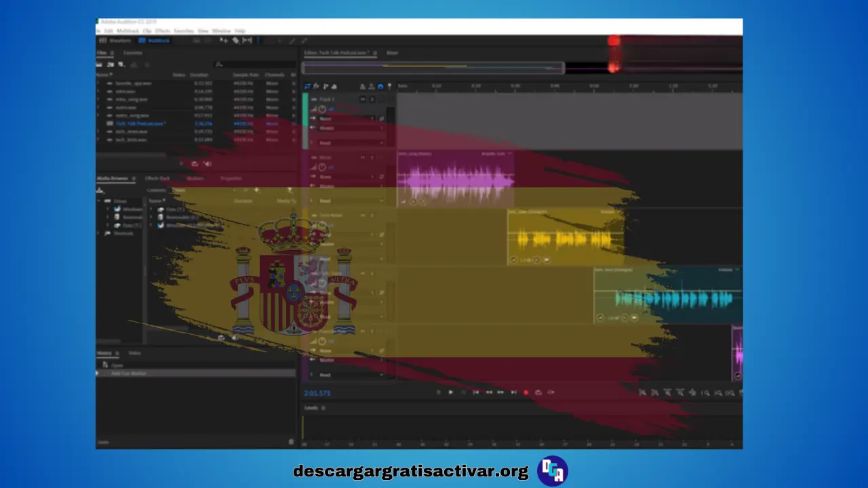
Task: Click the Files panel autoplay speaker icon
Action: point(208,163)
